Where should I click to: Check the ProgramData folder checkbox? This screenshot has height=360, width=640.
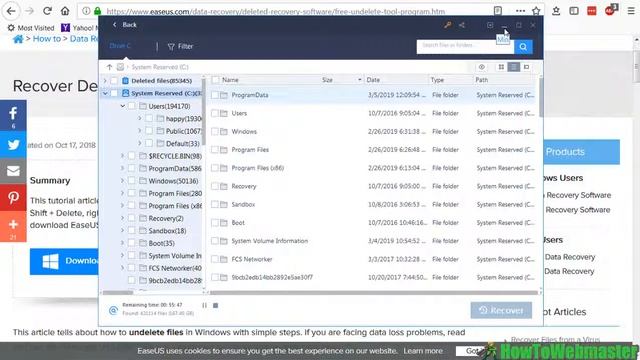(x=215, y=95)
